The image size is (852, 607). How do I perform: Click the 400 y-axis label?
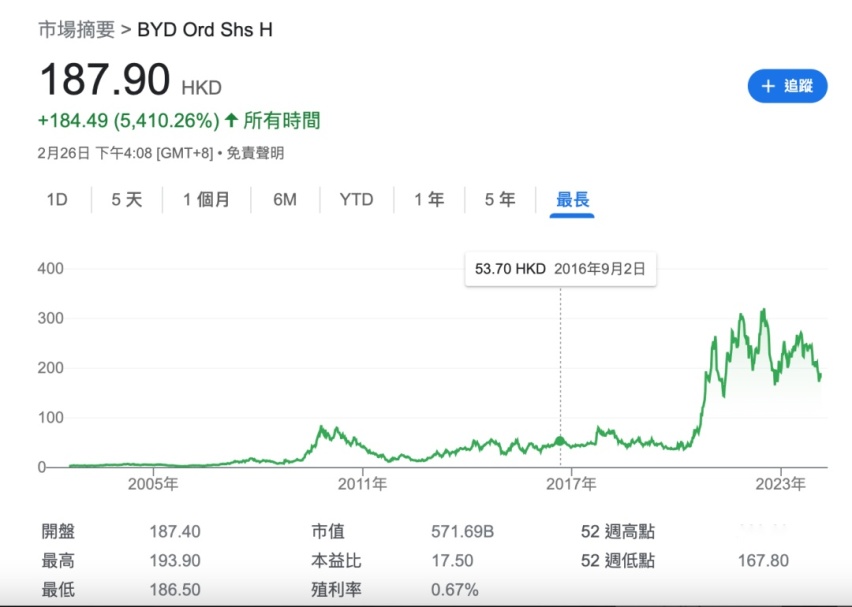point(51,268)
